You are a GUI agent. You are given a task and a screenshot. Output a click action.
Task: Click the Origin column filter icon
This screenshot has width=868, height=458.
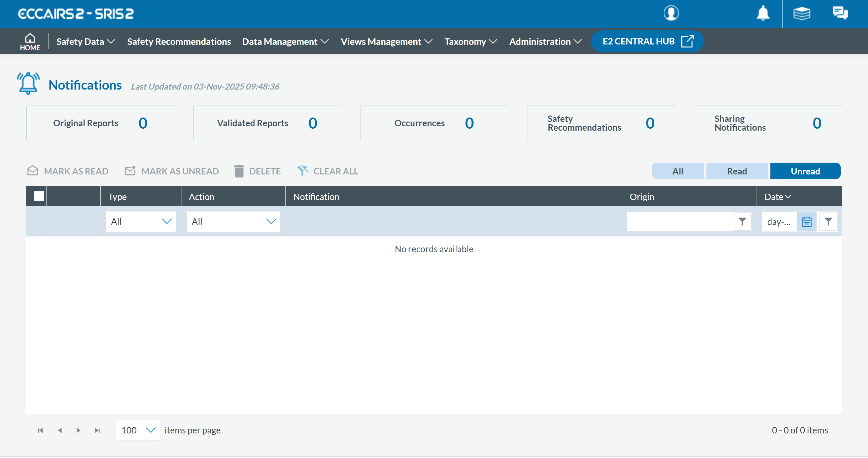pyautogui.click(x=742, y=222)
